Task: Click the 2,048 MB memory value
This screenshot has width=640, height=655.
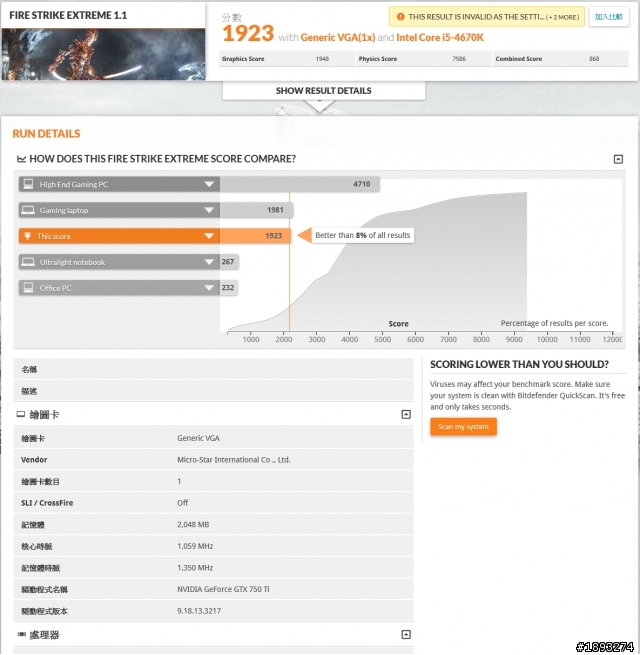Action: [193, 525]
